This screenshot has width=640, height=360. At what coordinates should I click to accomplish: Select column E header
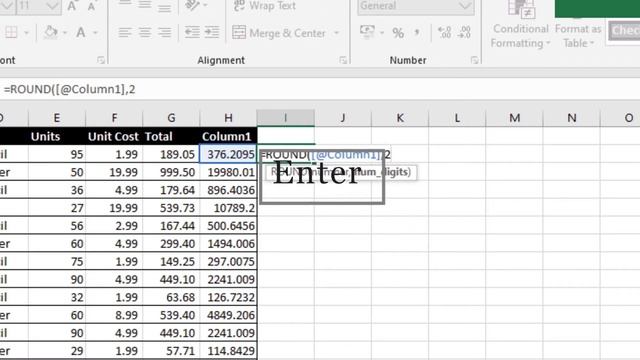(57, 118)
